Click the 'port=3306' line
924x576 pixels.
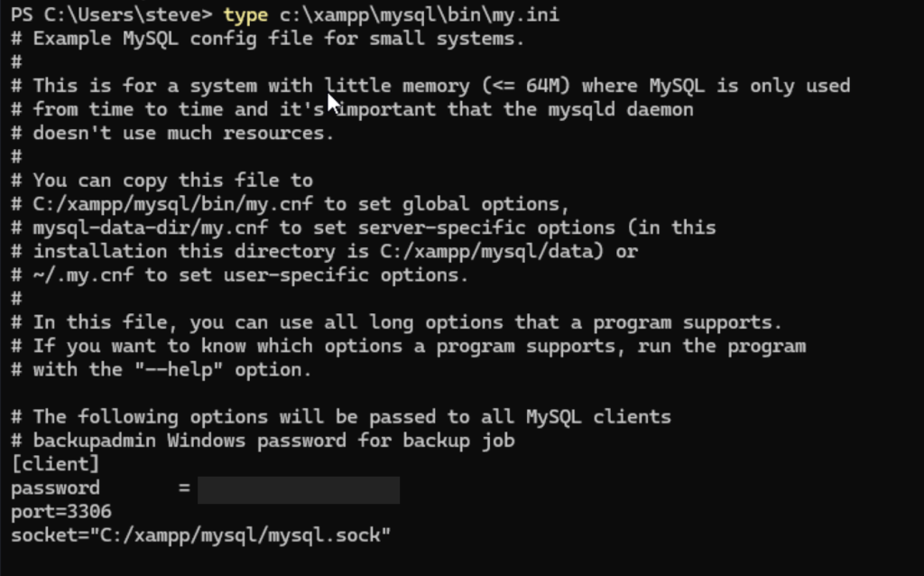(x=61, y=512)
